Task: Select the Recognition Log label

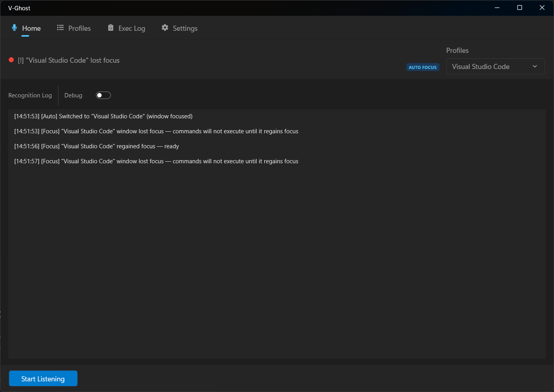Action: click(30, 95)
